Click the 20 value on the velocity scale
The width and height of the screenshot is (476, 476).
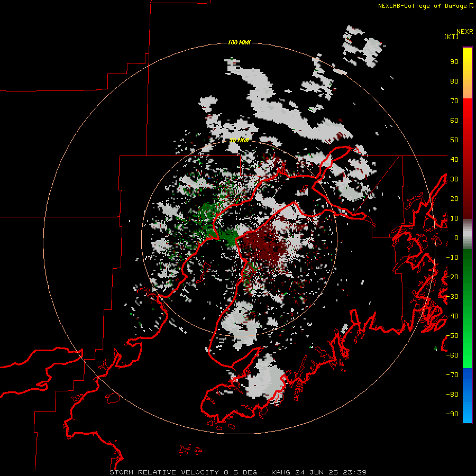(x=454, y=198)
